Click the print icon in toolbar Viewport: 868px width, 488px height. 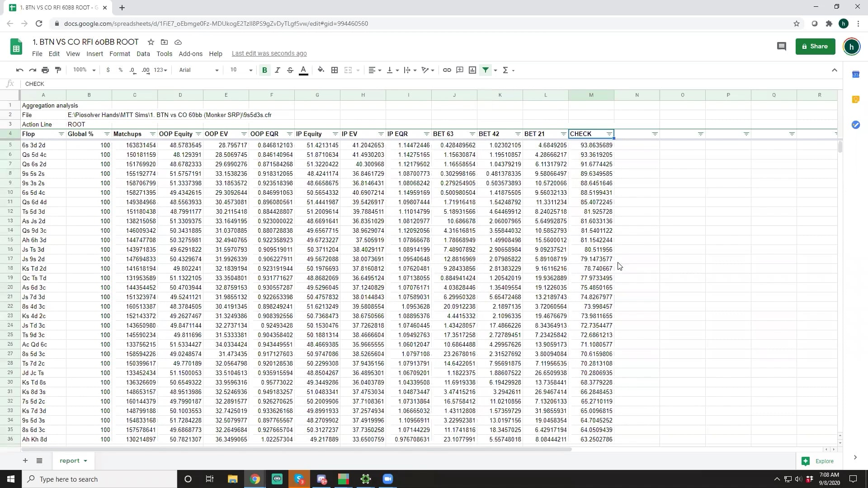point(45,70)
